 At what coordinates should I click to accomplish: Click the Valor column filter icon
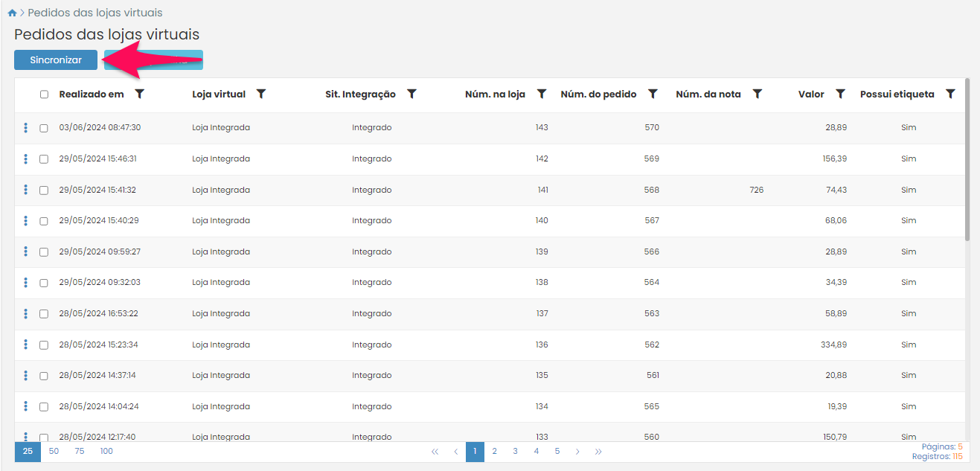[x=840, y=94]
